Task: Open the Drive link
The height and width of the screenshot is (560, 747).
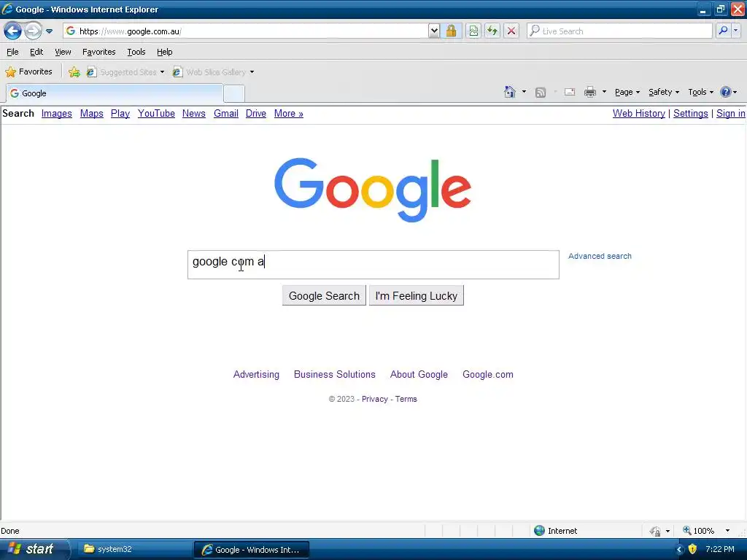Action: pyautogui.click(x=256, y=113)
